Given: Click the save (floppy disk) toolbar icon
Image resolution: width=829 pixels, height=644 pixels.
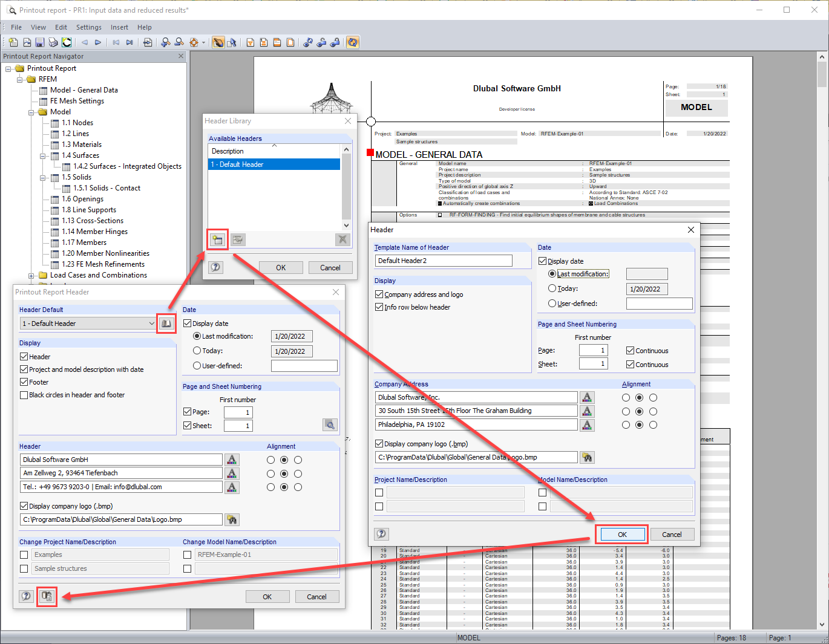Looking at the screenshot, I should (x=40, y=42).
